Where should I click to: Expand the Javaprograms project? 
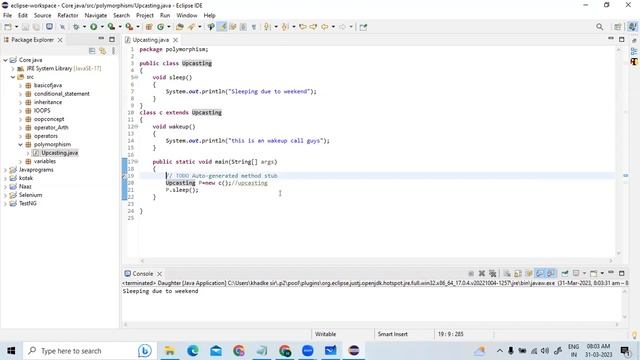click(5, 170)
